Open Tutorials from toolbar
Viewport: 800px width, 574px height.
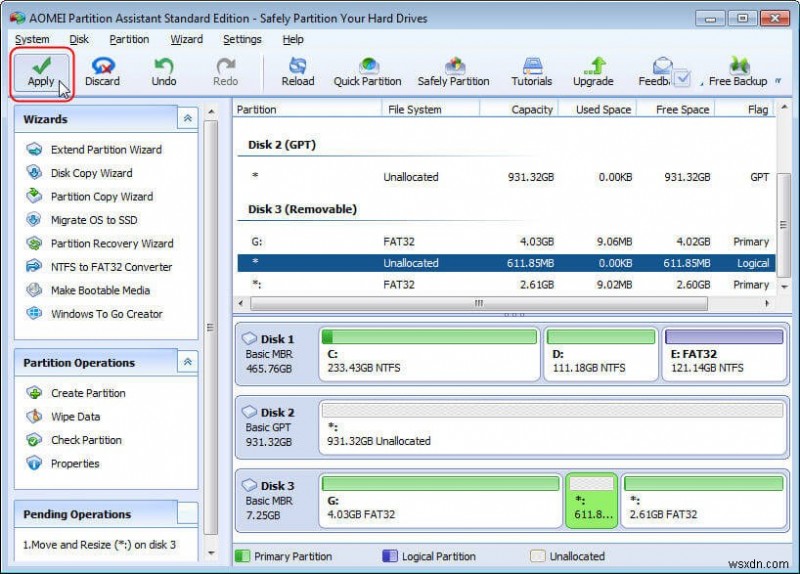(x=531, y=66)
